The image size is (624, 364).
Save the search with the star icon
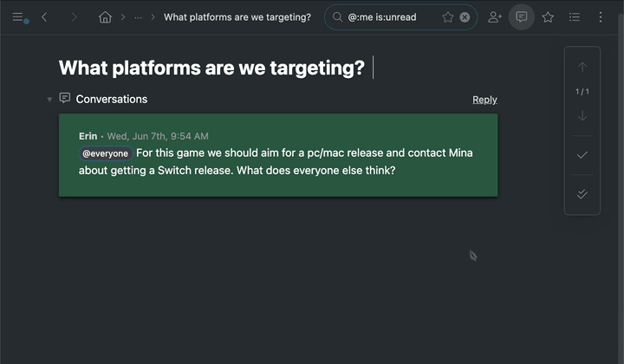(x=448, y=16)
